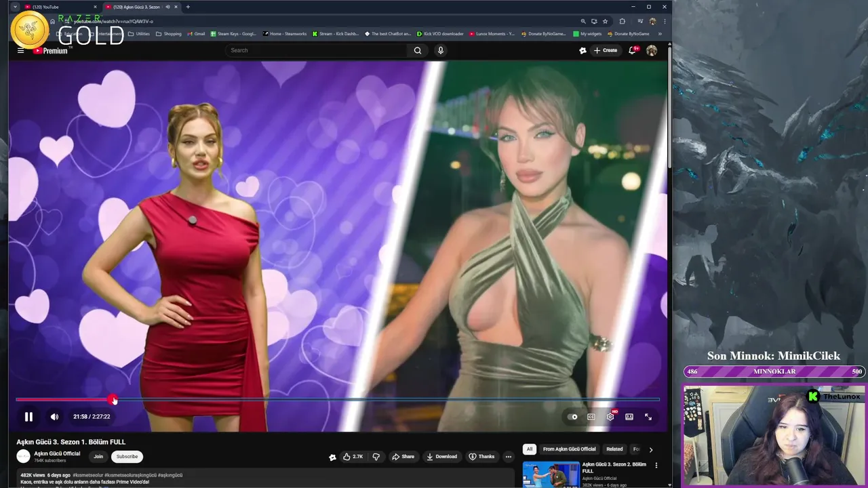Toggle the autoplay switch in player controls

(x=573, y=417)
